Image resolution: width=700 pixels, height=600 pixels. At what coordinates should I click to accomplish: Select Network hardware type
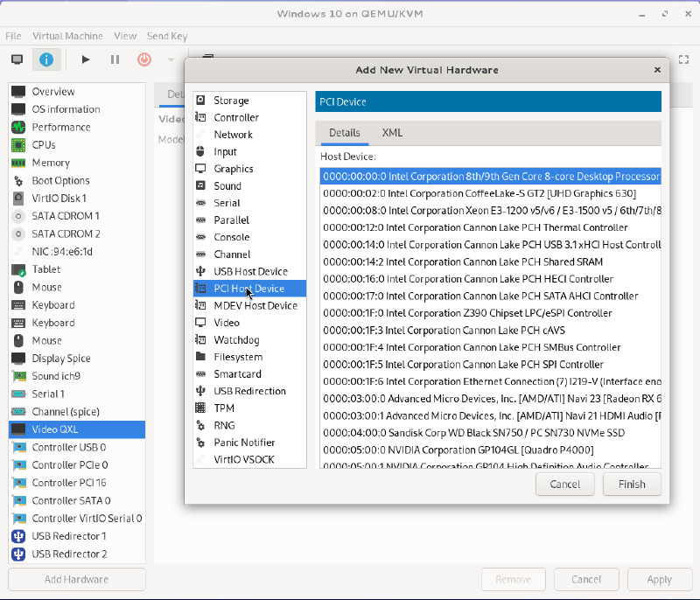[249, 135]
